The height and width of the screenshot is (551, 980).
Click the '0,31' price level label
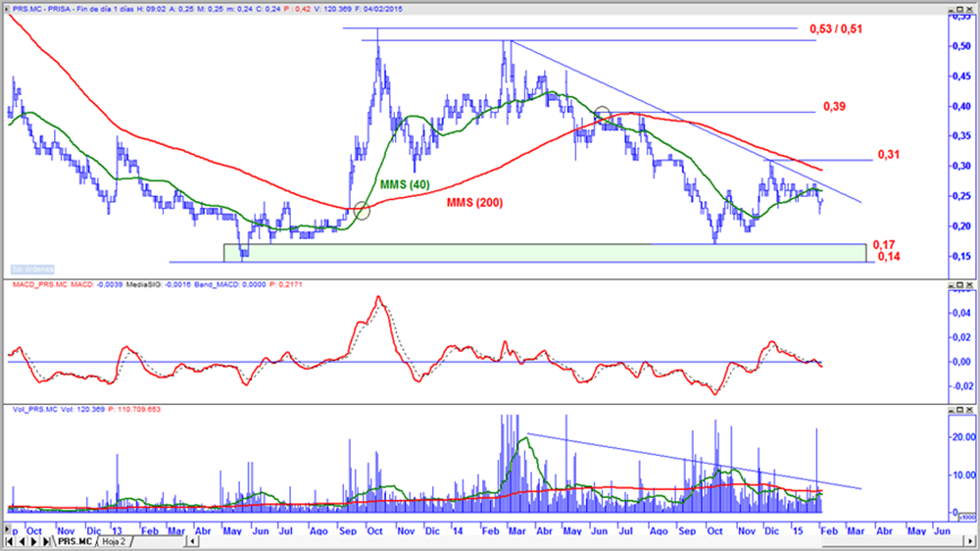[888, 155]
